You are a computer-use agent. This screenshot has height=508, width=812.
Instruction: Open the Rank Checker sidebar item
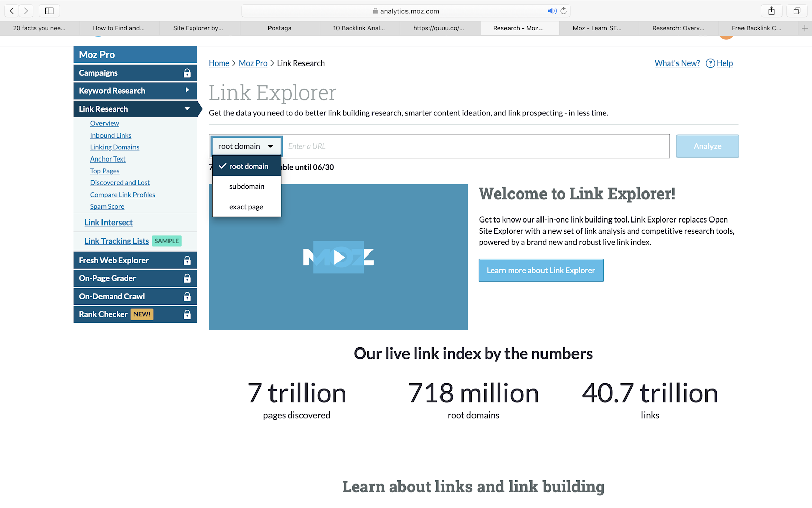136,314
